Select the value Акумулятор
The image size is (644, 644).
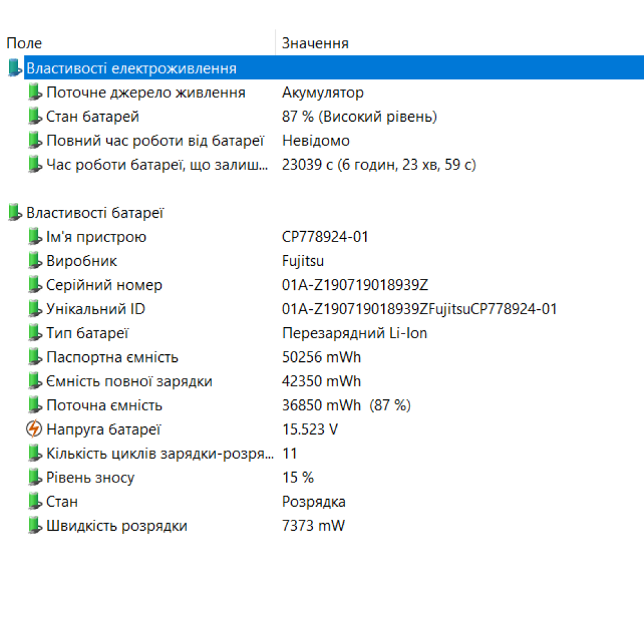coord(323,93)
